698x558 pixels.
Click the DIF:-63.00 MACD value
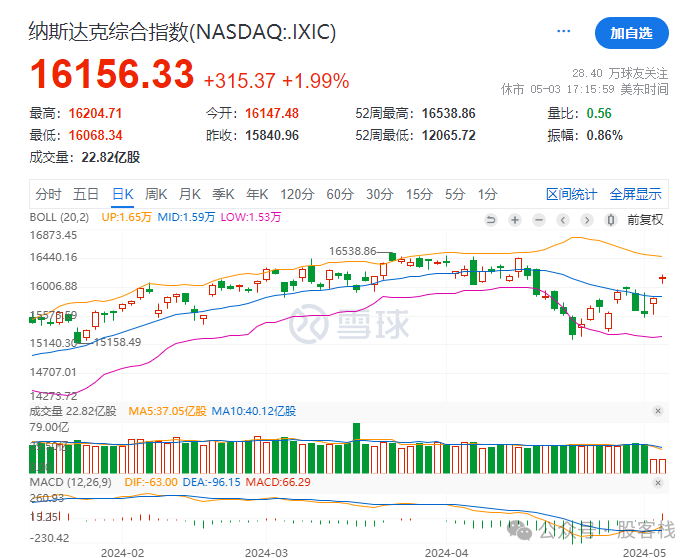tap(151, 482)
